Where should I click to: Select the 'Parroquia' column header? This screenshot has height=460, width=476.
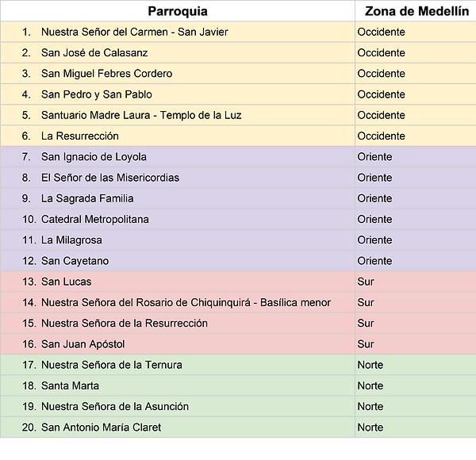[x=178, y=11]
